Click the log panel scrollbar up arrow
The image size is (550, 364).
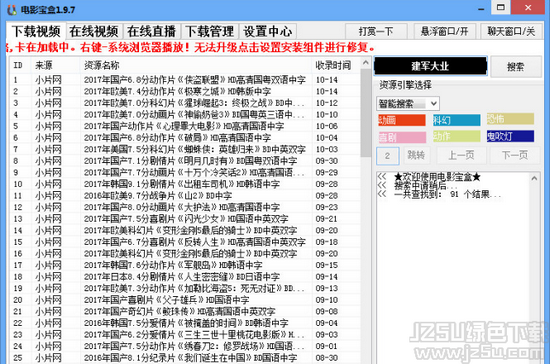(534, 178)
